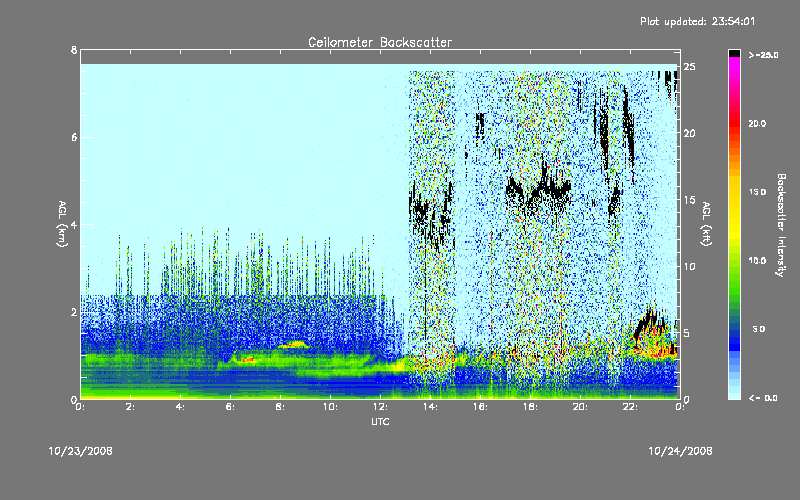
Task: Click the '25' tick on the kft axis
Action: (x=690, y=67)
